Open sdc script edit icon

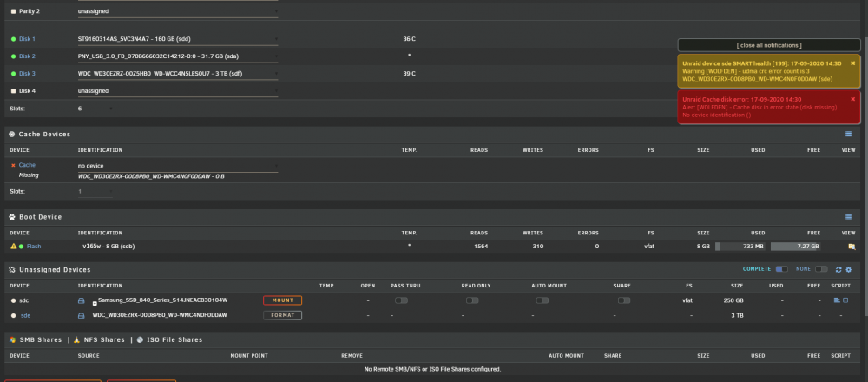pos(837,300)
